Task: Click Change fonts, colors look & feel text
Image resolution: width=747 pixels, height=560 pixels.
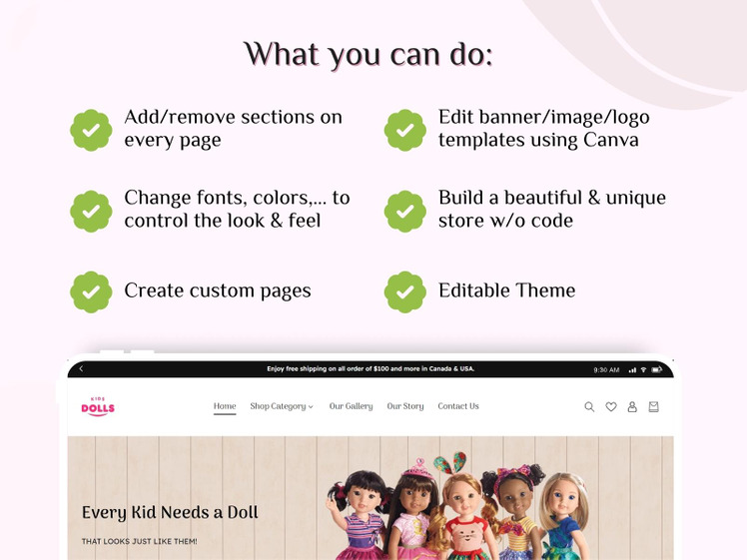Action: [x=238, y=209]
